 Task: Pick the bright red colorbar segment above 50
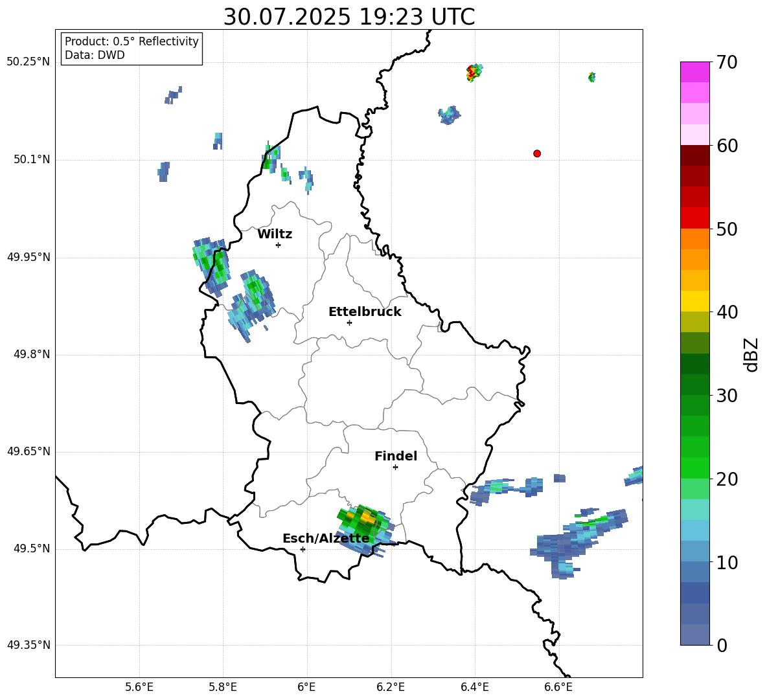(x=695, y=218)
